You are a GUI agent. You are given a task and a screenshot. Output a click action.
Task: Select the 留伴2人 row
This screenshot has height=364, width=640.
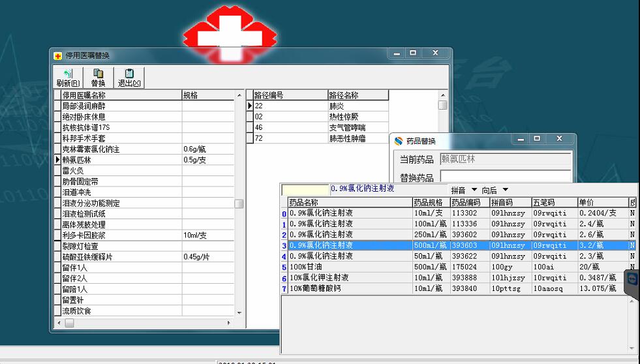pos(144,279)
